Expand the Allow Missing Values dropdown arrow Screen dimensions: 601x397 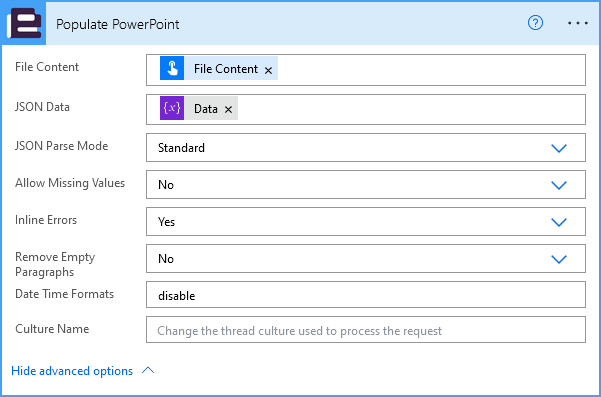559,185
